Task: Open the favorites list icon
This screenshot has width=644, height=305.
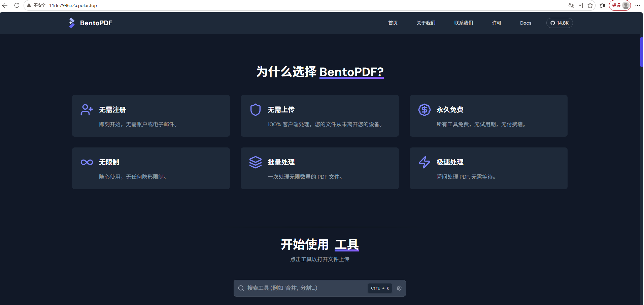Action: click(602, 5)
